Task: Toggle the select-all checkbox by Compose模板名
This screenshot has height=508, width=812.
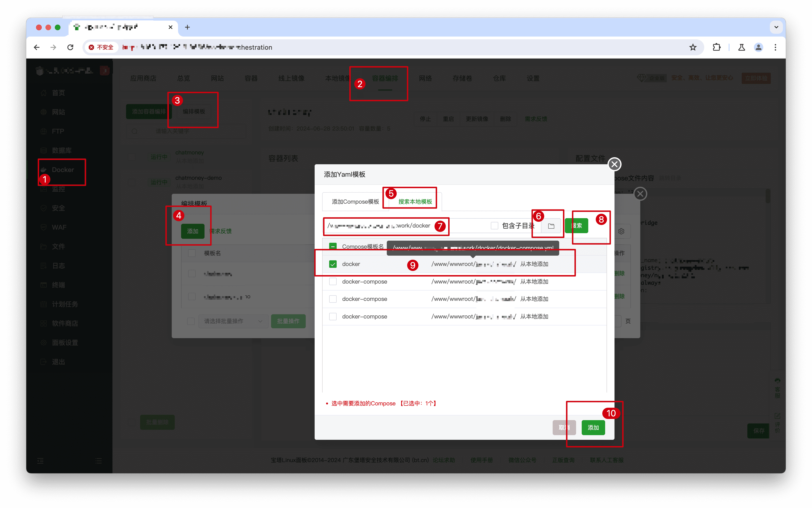Action: 332,246
